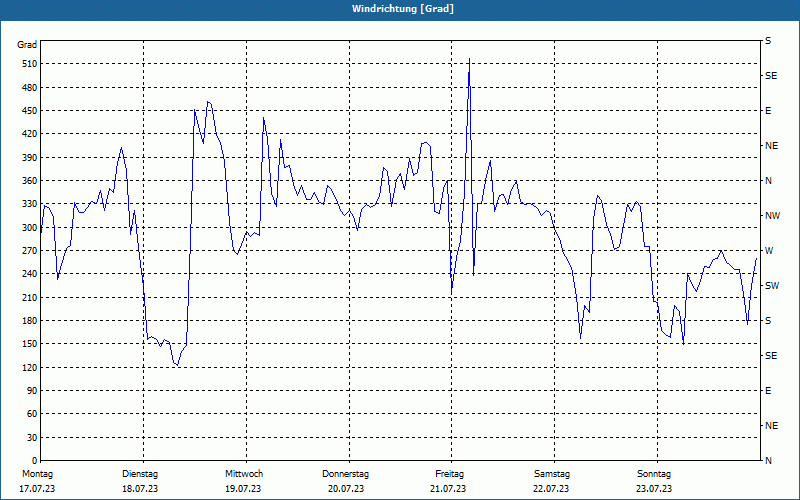The width and height of the screenshot is (800, 500).
Task: Click the '240' degree axis label
Action: (31, 273)
